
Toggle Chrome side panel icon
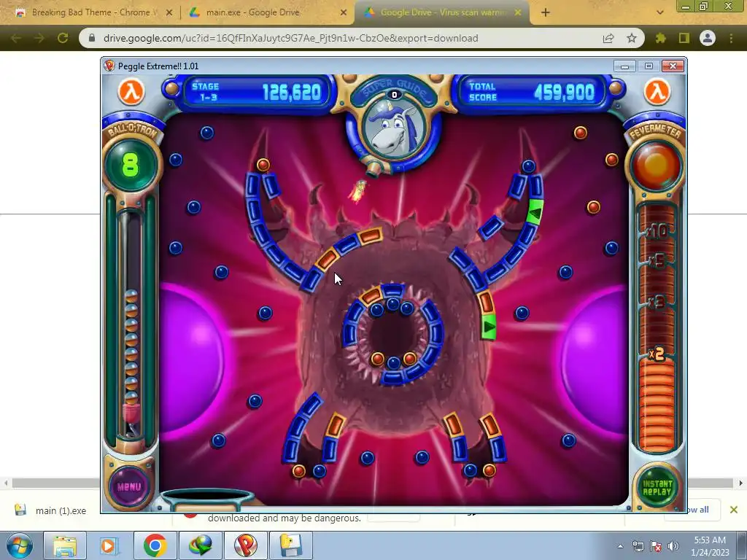tap(684, 38)
